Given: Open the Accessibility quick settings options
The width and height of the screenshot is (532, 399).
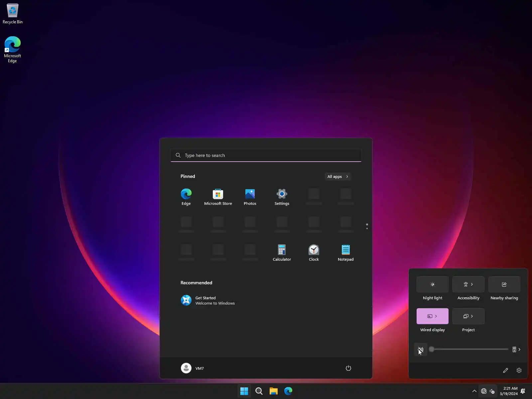Looking at the screenshot, I should (x=468, y=284).
